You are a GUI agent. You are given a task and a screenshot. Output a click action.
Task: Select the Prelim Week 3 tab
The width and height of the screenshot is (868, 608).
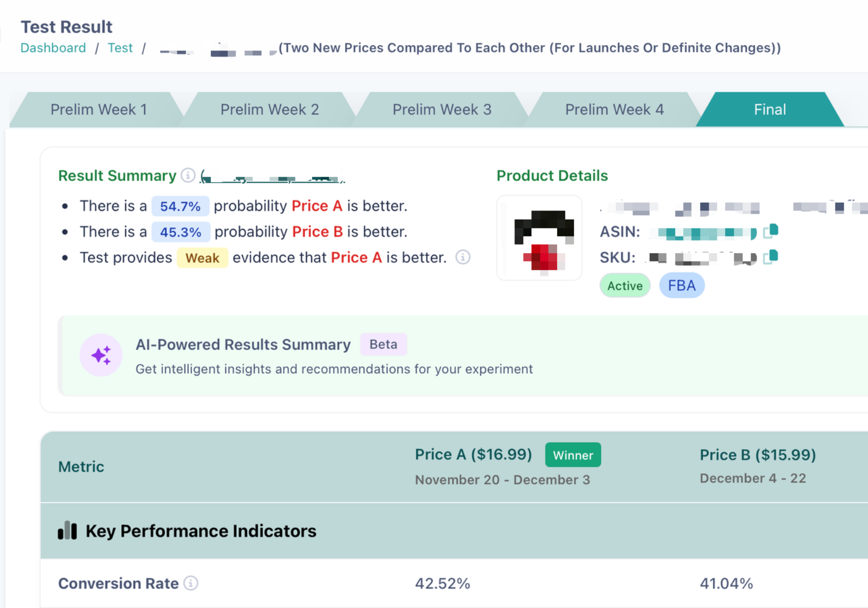pyautogui.click(x=442, y=109)
